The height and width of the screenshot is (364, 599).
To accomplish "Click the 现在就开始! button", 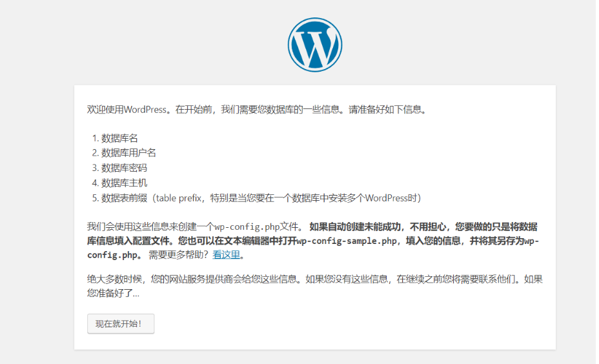I will click(x=121, y=324).
